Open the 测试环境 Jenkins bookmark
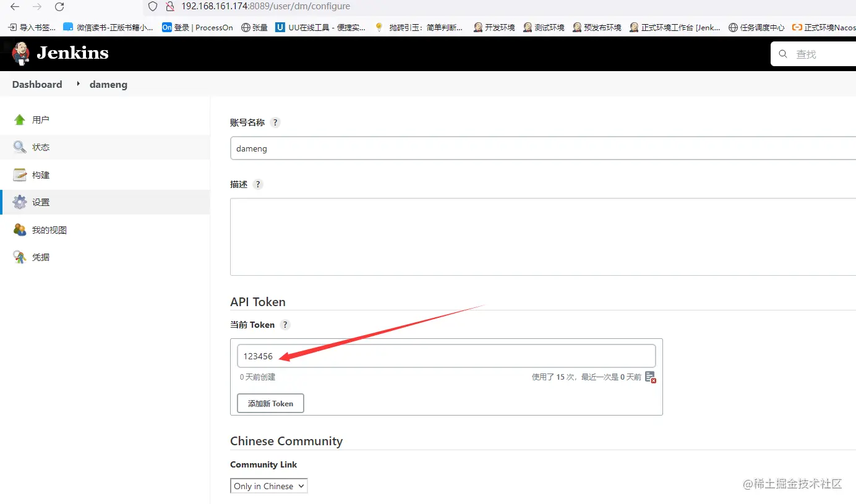 (x=543, y=27)
